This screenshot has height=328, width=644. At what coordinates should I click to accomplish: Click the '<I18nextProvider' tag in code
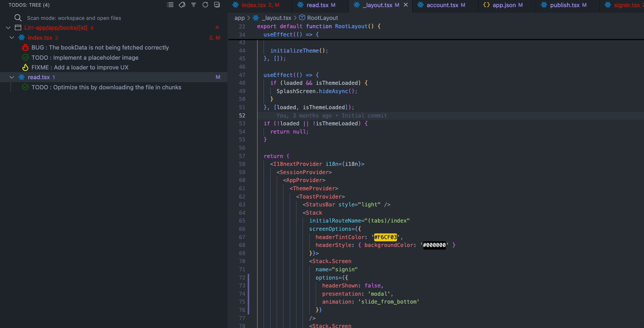296,164
